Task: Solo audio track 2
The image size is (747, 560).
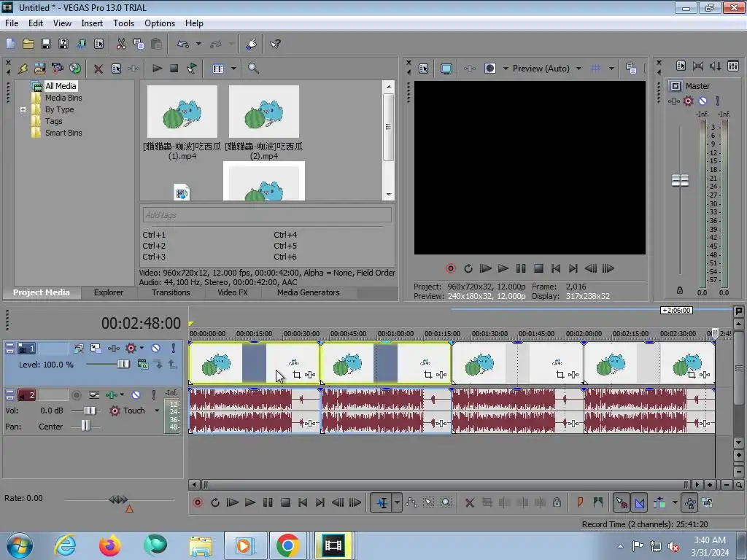Action: click(153, 394)
